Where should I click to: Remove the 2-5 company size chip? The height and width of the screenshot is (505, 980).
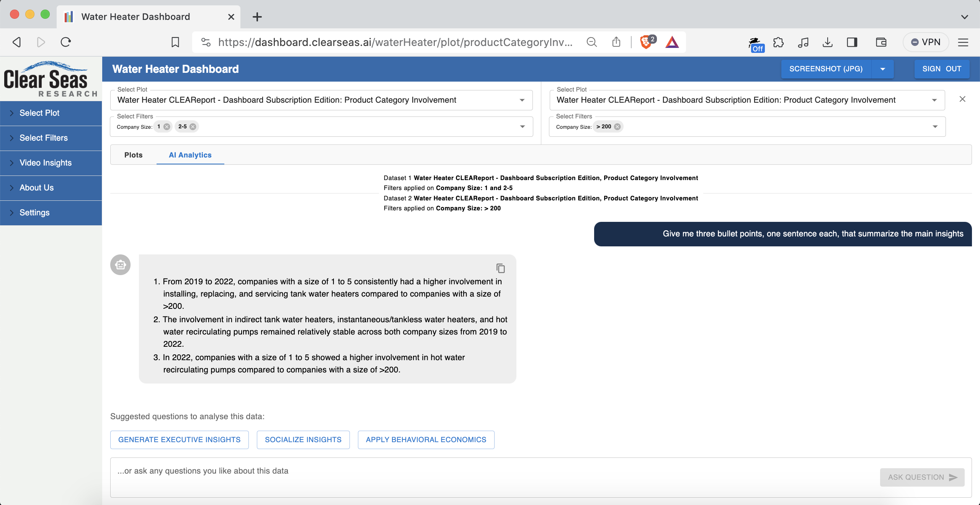pos(193,127)
